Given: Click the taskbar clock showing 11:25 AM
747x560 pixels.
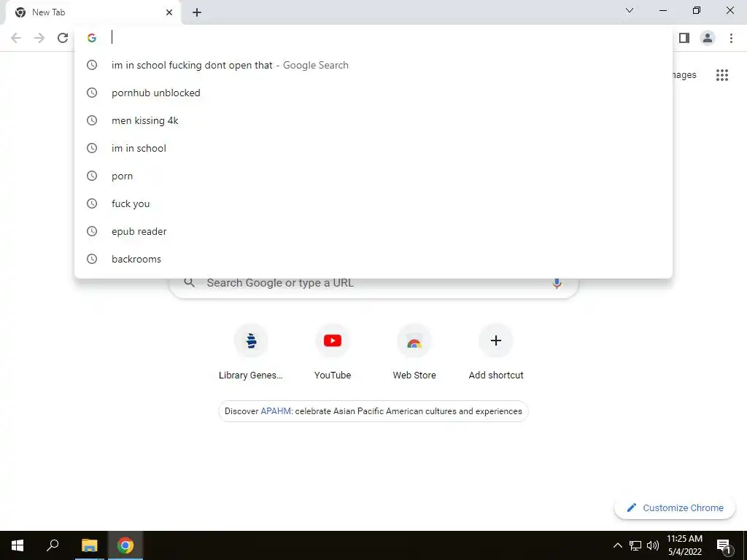Looking at the screenshot, I should 684,545.
